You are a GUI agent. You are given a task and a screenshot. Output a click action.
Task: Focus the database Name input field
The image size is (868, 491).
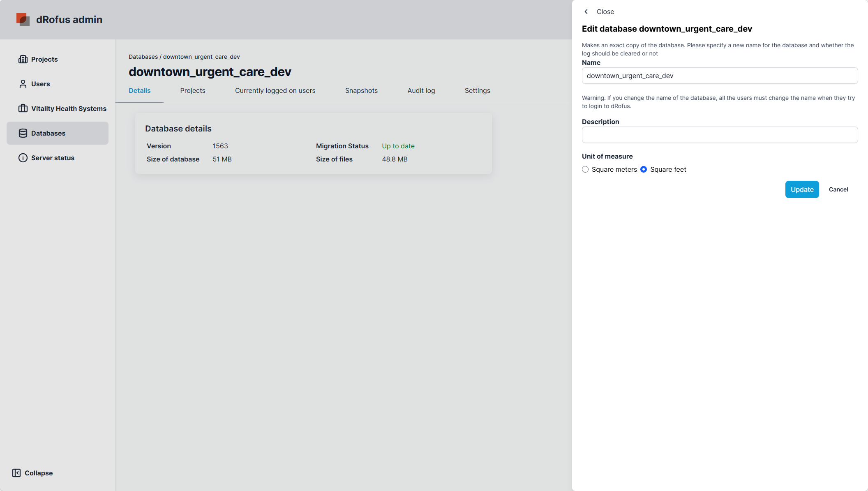[720, 76]
